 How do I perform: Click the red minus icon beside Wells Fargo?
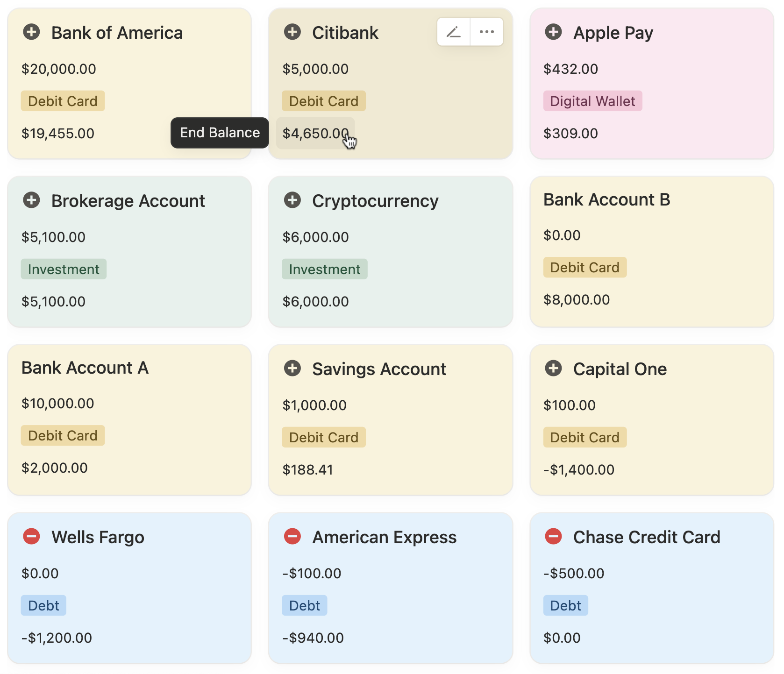32,537
